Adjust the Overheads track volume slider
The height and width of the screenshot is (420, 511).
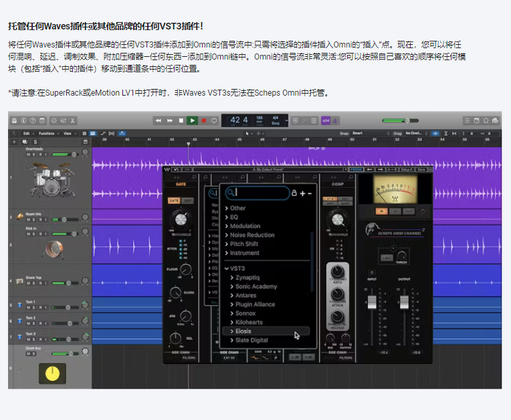click(x=65, y=154)
